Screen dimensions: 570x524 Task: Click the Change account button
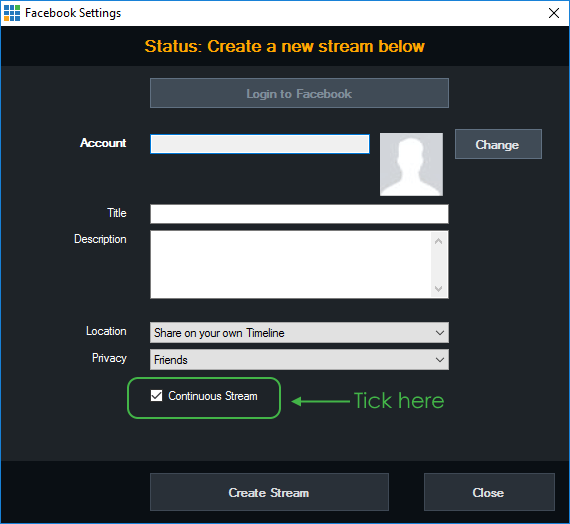pyautogui.click(x=498, y=144)
